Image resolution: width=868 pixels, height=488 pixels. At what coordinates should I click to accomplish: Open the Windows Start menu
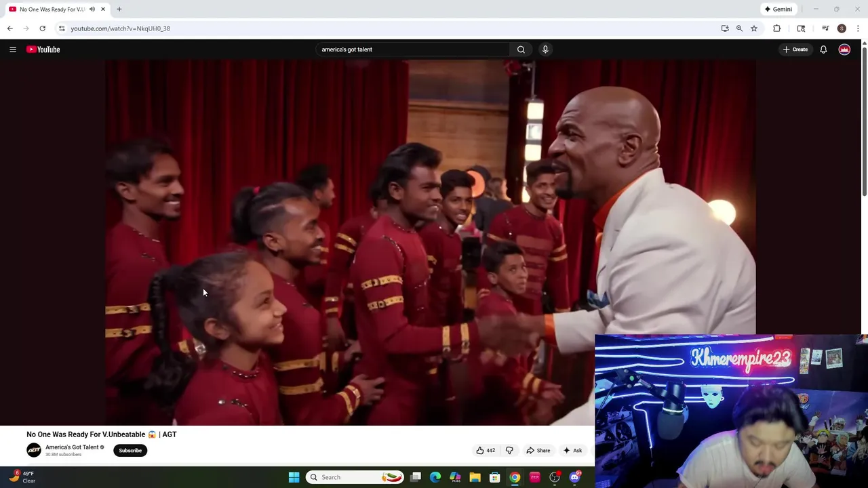(294, 477)
